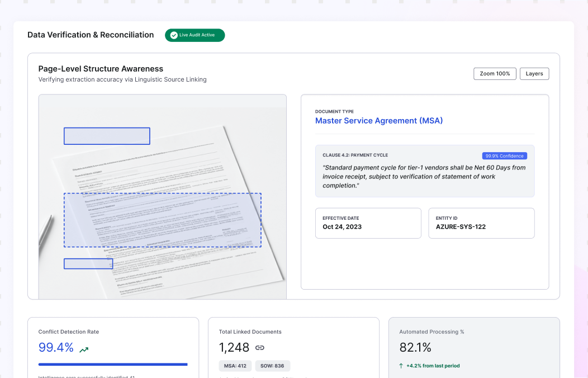
Task: Select the top solid highlight box on document
Action: (107, 136)
